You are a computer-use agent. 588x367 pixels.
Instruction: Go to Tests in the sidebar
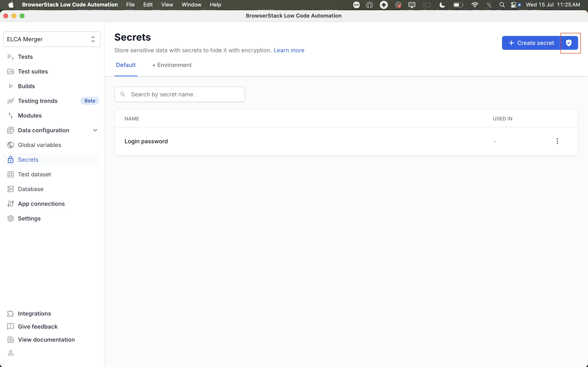[x=25, y=57]
